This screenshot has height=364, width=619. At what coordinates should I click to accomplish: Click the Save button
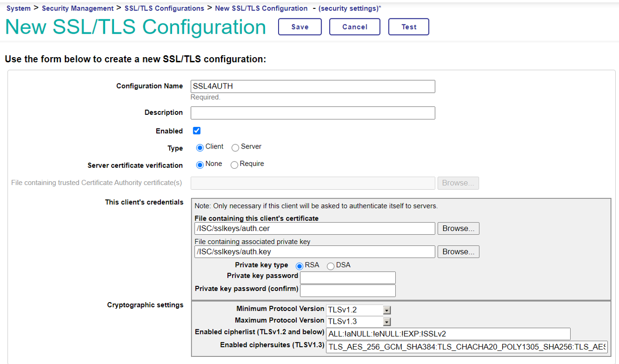(300, 27)
